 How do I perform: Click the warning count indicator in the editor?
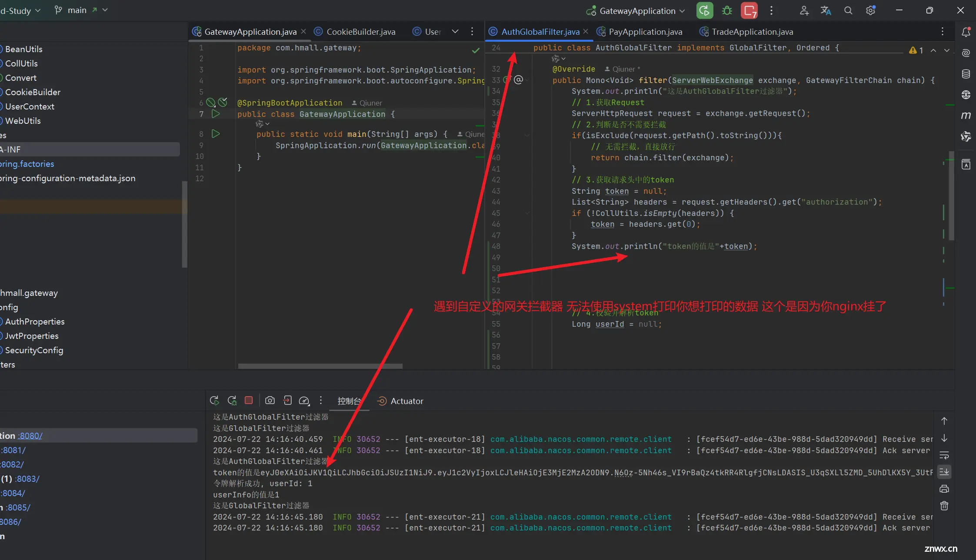[916, 50]
